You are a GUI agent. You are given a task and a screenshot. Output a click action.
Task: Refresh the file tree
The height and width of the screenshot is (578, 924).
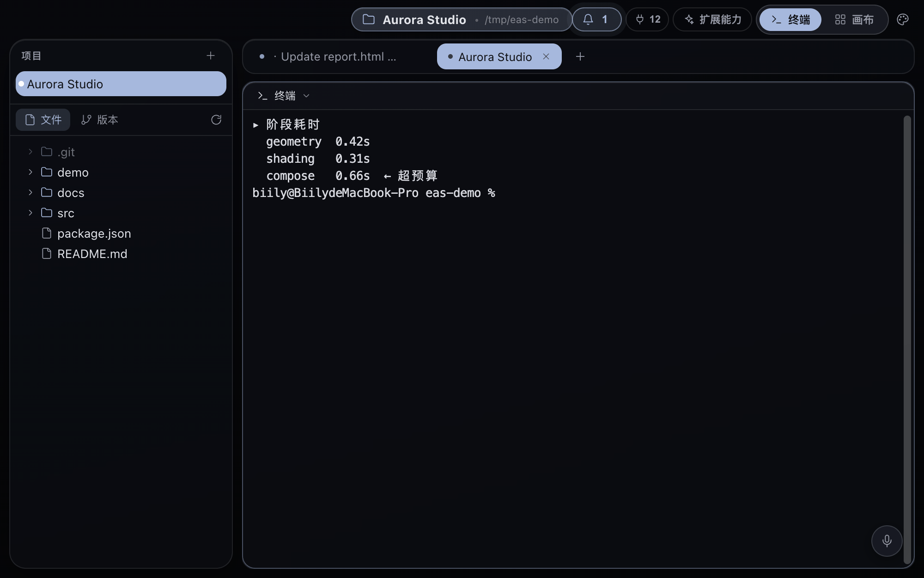tap(216, 120)
